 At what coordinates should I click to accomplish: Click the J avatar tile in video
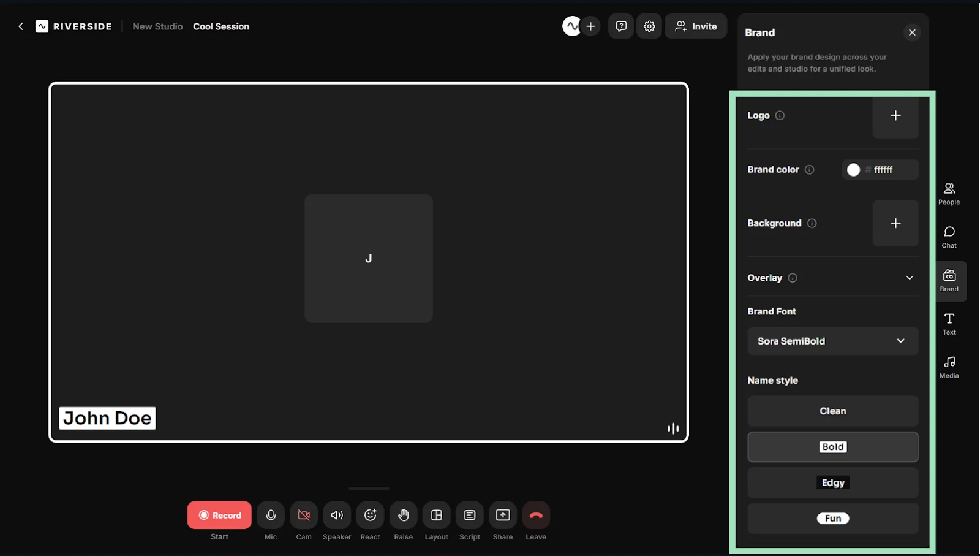(369, 258)
